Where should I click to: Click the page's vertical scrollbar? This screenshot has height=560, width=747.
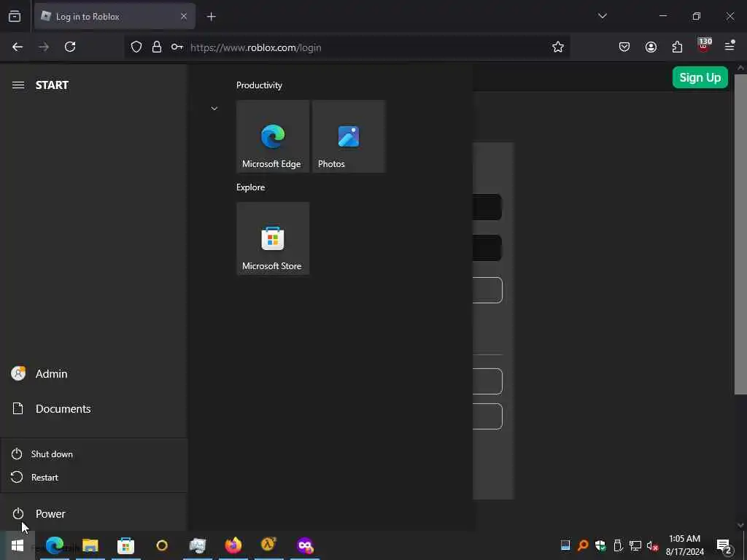[x=740, y=234]
